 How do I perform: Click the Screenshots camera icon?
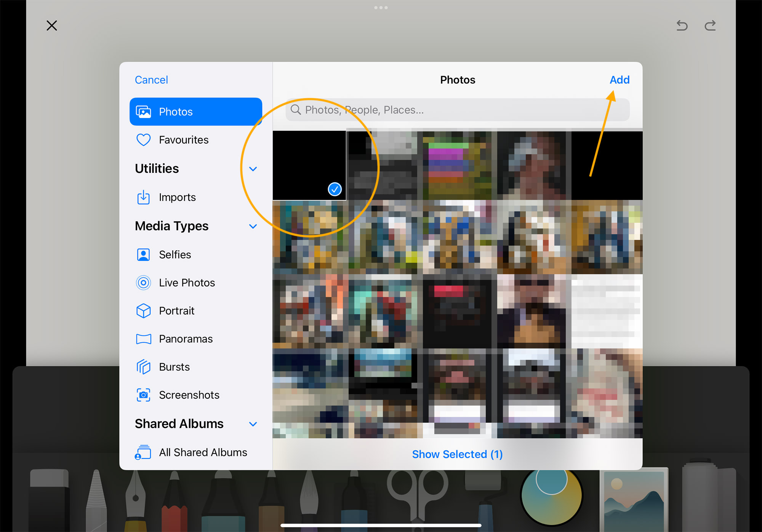[x=144, y=395]
